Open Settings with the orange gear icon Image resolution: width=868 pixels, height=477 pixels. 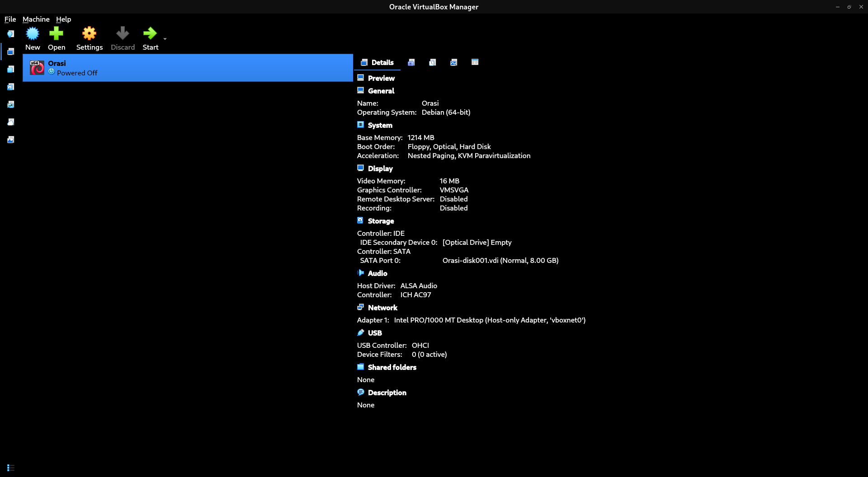[90, 38]
